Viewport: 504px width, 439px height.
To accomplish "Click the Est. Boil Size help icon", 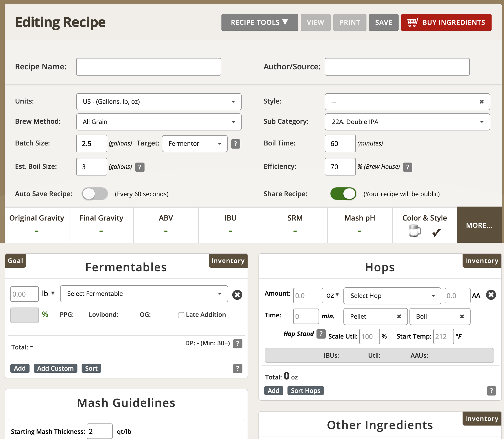I will click(140, 167).
